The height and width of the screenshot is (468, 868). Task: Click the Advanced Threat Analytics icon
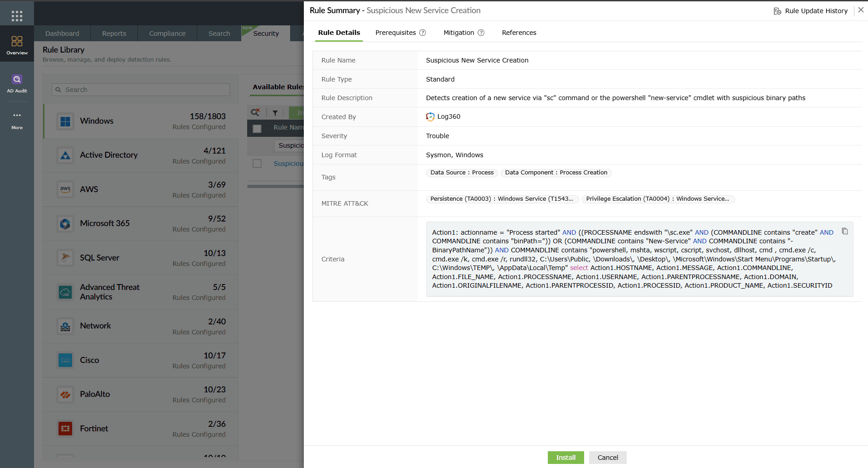pyautogui.click(x=65, y=292)
